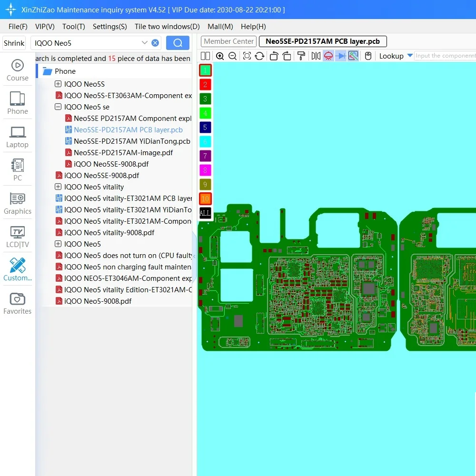Expand the IQOO Neo5S tree node
This screenshot has width=476, height=476.
point(58,84)
